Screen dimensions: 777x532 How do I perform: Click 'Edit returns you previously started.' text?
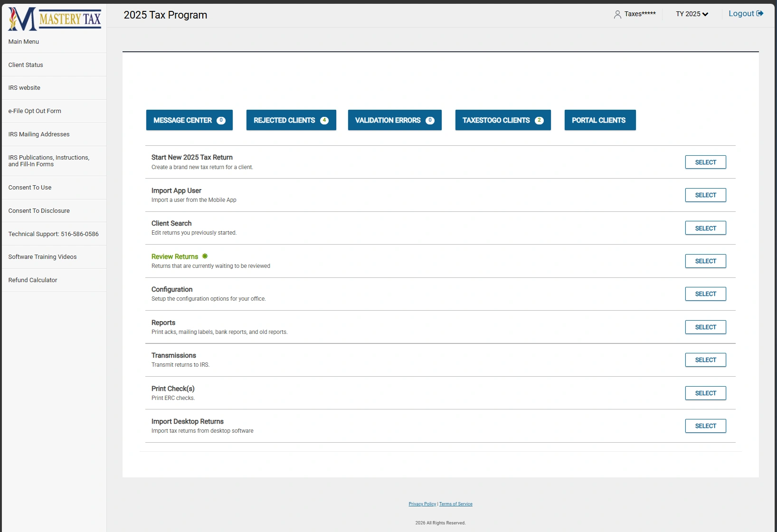(194, 233)
